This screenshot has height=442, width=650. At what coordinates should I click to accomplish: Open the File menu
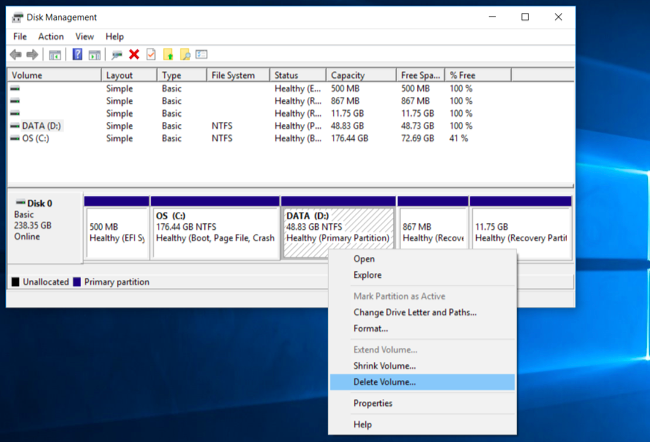pos(20,36)
